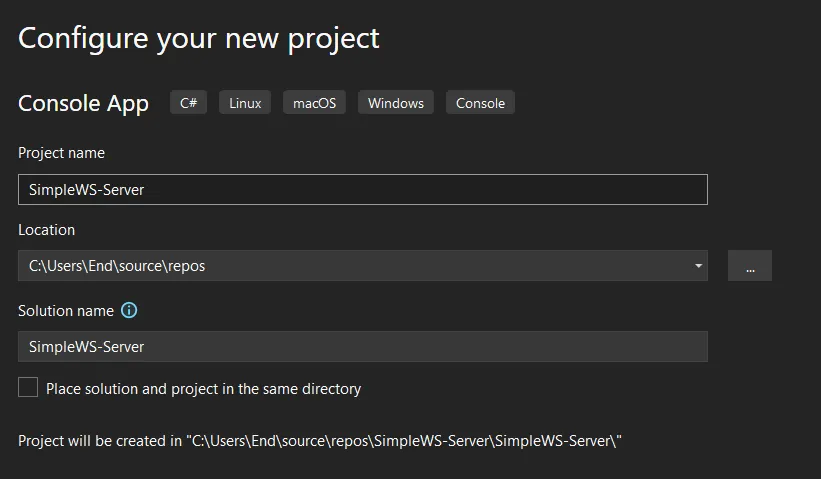The height and width of the screenshot is (479, 821).
Task: Click the info icon beside Solution name
Action: (x=129, y=311)
